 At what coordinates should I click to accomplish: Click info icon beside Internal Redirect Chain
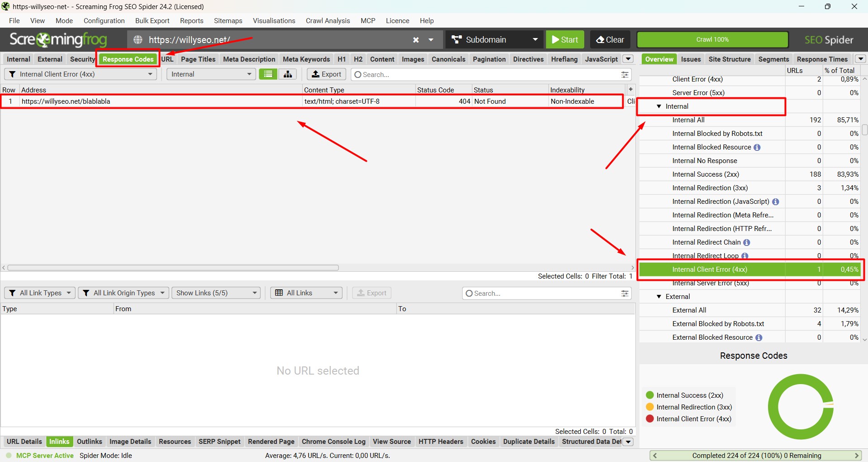pyautogui.click(x=747, y=242)
